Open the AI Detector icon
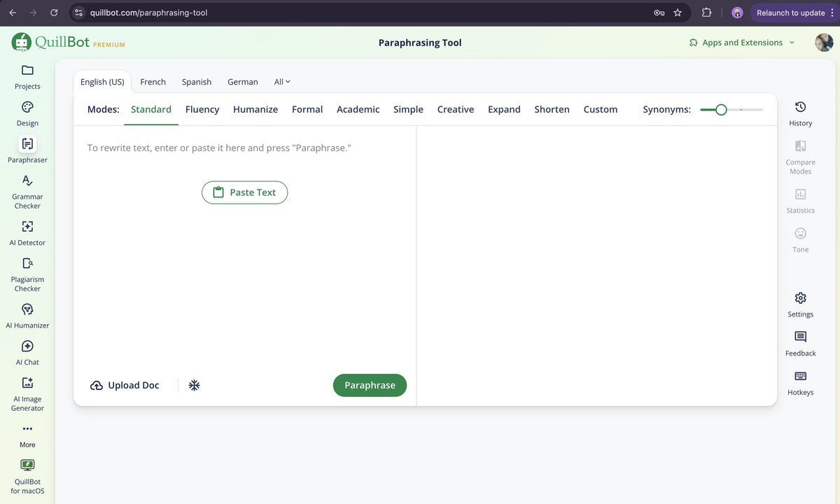 pos(27,227)
